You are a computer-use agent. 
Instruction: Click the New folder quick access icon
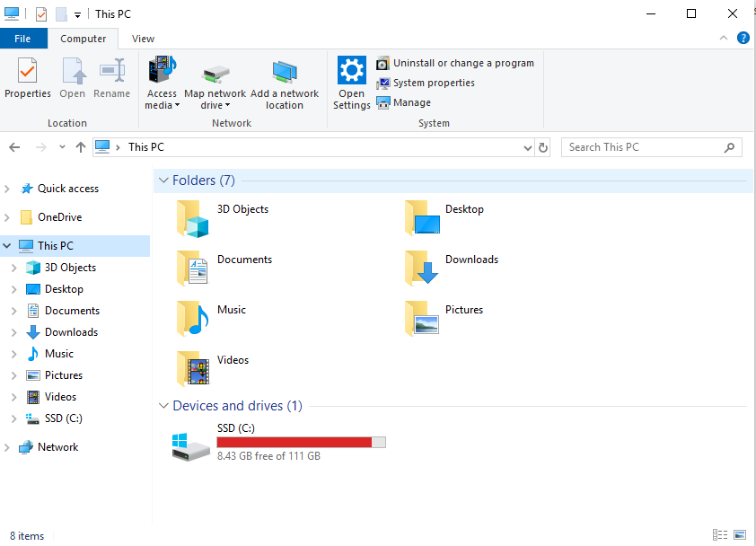tap(61, 14)
